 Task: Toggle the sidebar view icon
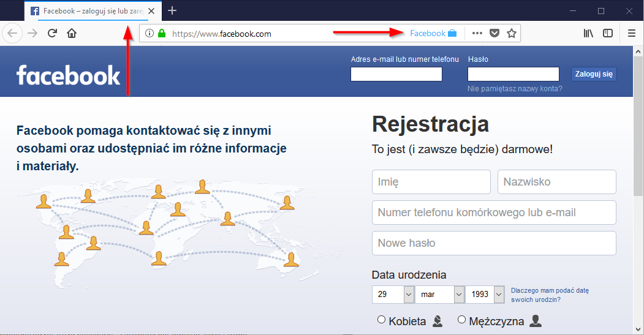click(x=608, y=33)
